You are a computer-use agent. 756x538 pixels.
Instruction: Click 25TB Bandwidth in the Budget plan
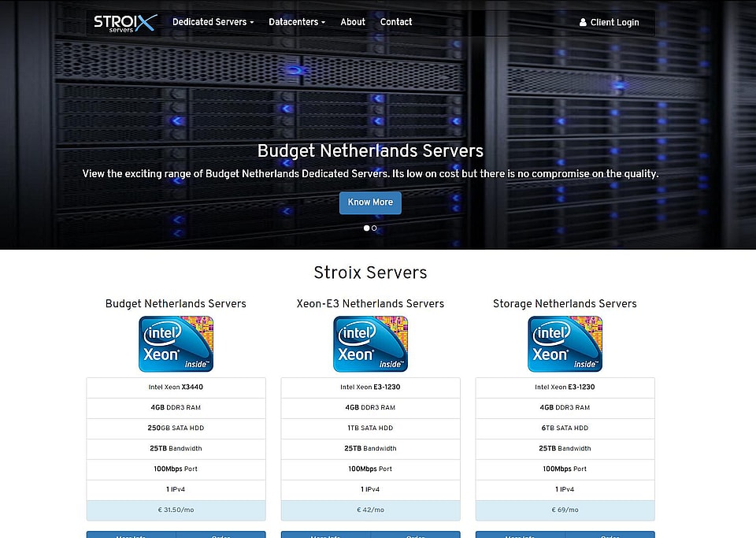(176, 449)
